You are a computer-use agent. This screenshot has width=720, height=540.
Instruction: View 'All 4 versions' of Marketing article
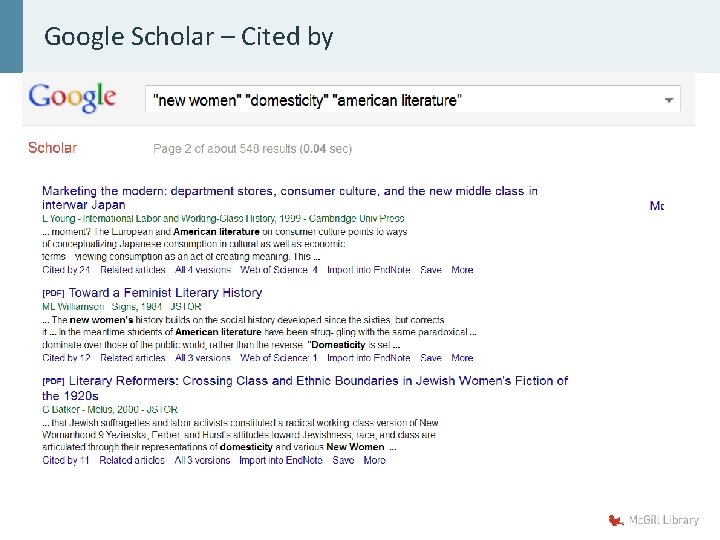tap(202, 270)
